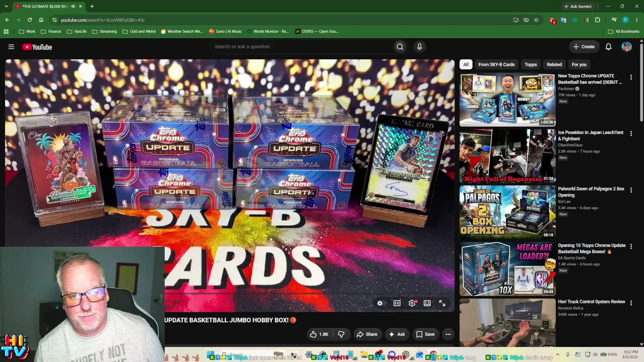Switch player to theater mode
The height and width of the screenshot is (362, 644).
tap(427, 303)
